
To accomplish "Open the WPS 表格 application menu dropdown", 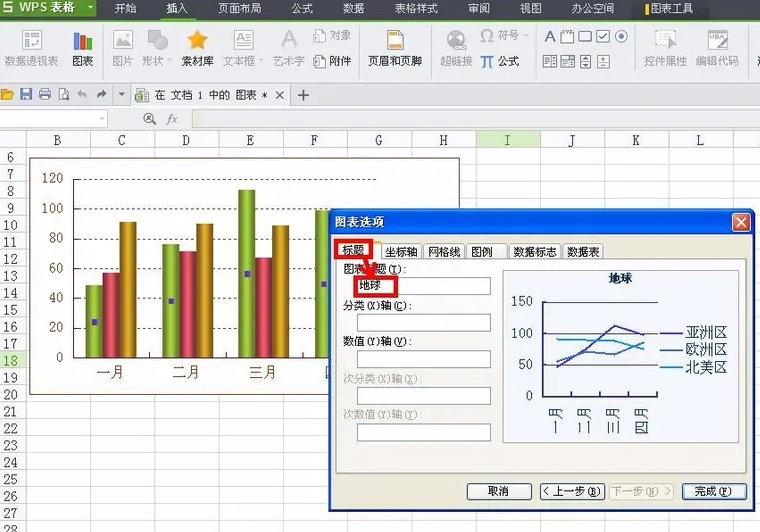I will tap(91, 7).
